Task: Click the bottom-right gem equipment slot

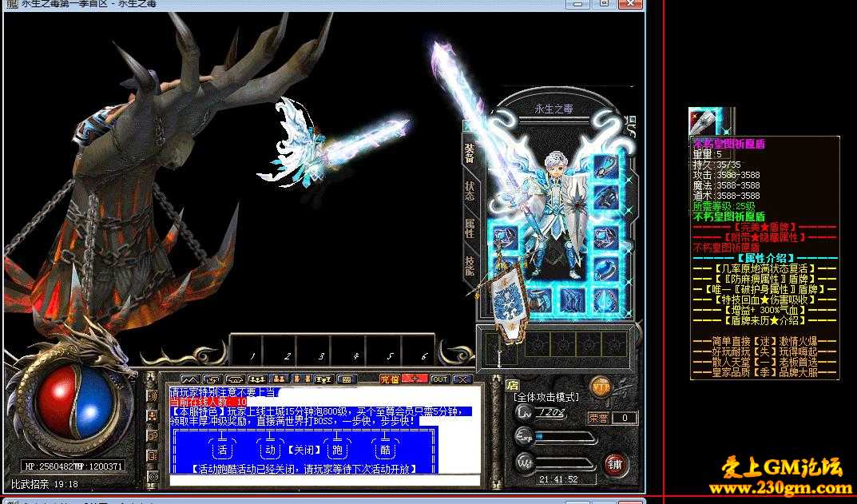Action: (x=605, y=300)
